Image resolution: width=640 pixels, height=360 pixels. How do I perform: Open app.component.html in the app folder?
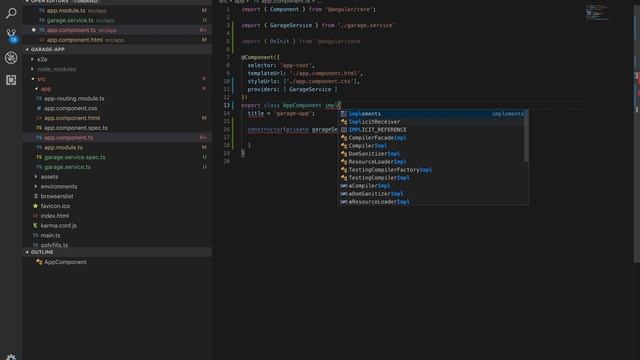[x=117, y=118]
